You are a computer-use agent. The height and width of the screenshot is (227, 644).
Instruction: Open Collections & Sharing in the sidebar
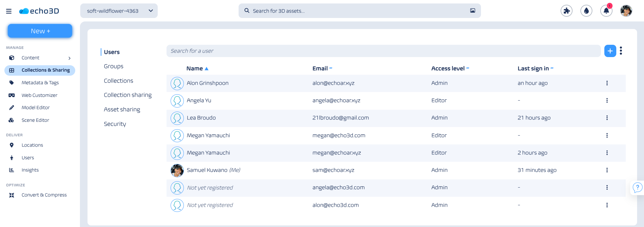pos(40,70)
